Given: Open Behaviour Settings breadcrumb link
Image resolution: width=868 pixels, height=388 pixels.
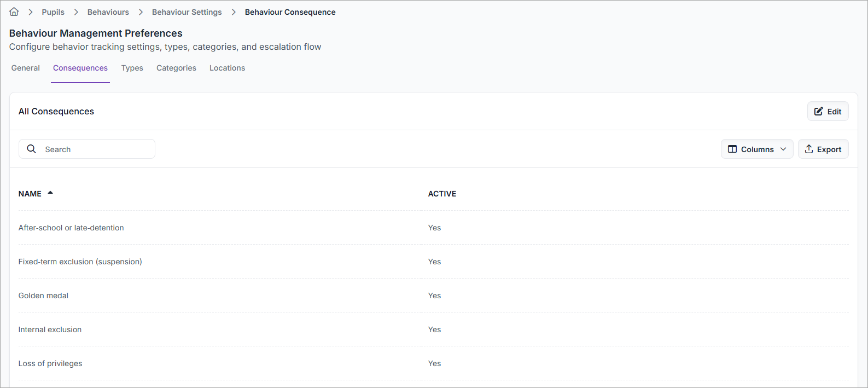Looking at the screenshot, I should (187, 12).
